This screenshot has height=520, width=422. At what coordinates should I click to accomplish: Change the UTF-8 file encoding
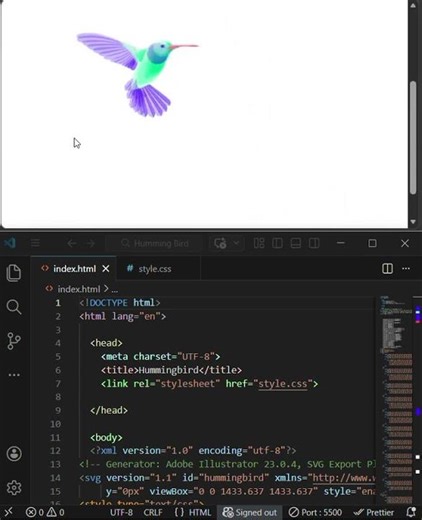pyautogui.click(x=121, y=512)
